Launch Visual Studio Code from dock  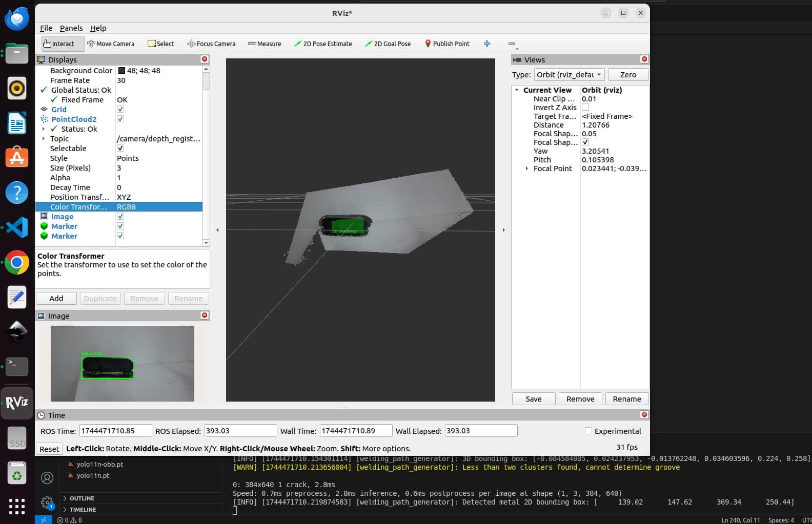click(x=17, y=227)
